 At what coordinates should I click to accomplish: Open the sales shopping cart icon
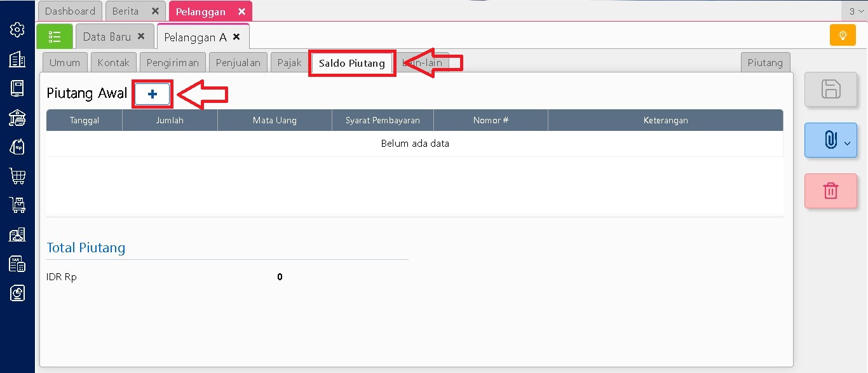(17, 175)
